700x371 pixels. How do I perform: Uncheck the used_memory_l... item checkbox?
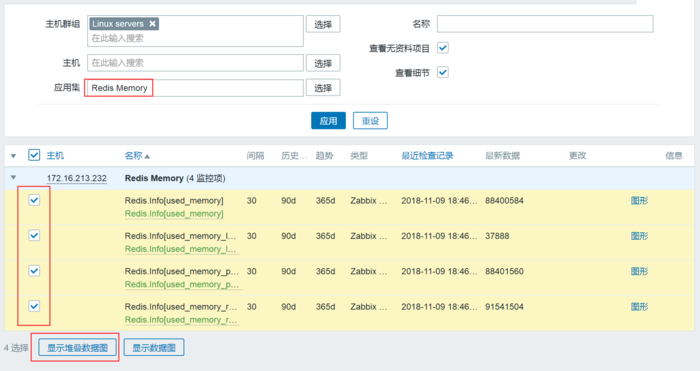(x=34, y=235)
